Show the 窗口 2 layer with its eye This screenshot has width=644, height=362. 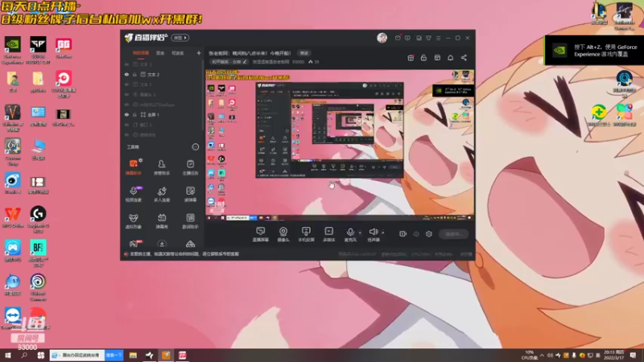pos(127,125)
